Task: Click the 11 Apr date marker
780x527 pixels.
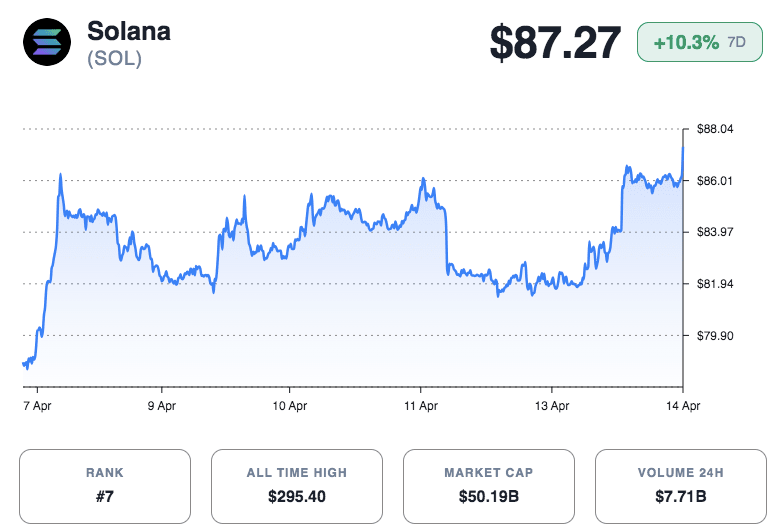Action: [421, 407]
